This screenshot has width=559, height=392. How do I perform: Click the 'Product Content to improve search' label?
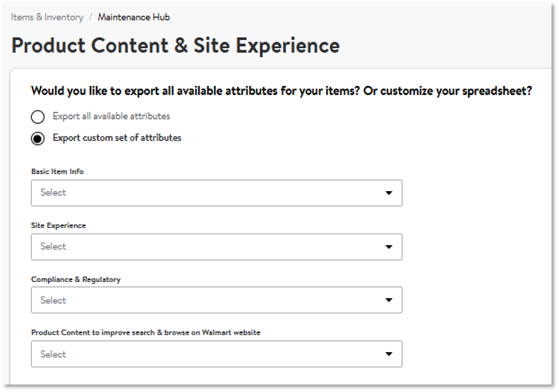pyautogui.click(x=145, y=333)
